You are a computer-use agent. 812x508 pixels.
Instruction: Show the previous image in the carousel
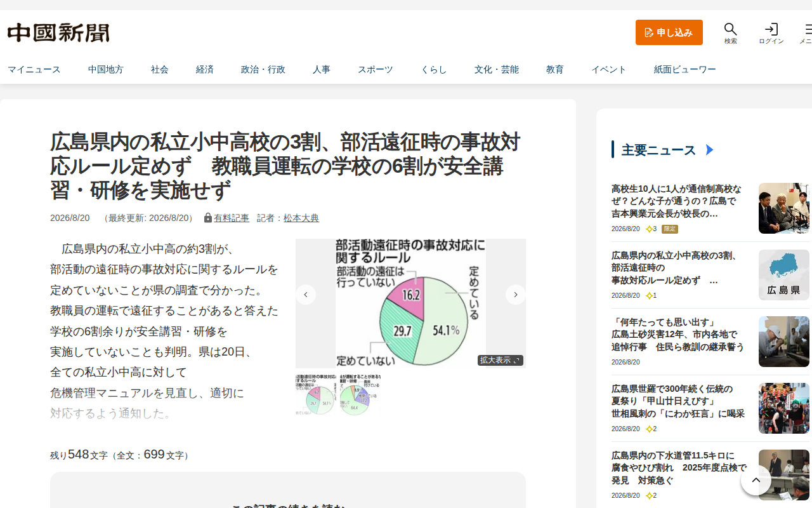[x=306, y=295]
